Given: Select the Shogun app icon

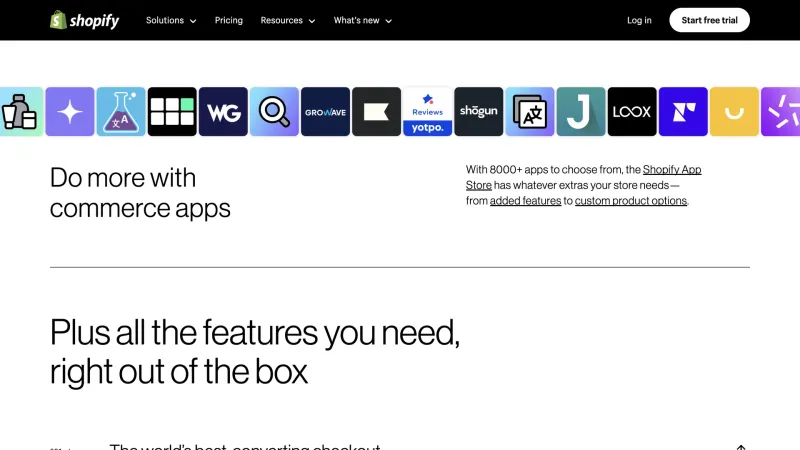Looking at the screenshot, I should pos(478,112).
